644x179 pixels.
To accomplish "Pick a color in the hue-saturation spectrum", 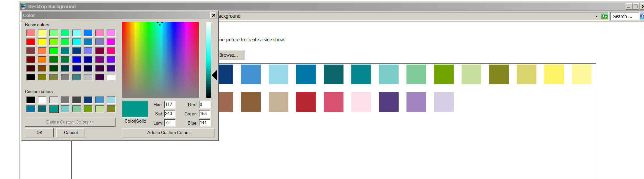I will 160,60.
